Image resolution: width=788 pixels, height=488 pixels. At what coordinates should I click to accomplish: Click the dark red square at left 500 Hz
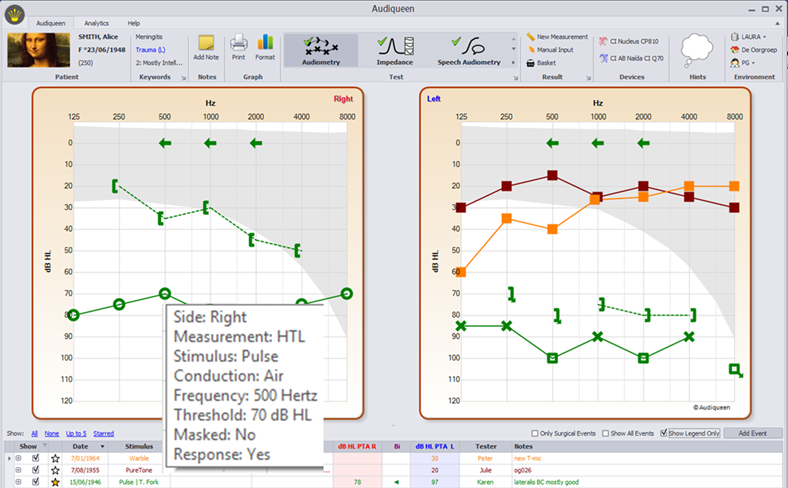(x=552, y=175)
